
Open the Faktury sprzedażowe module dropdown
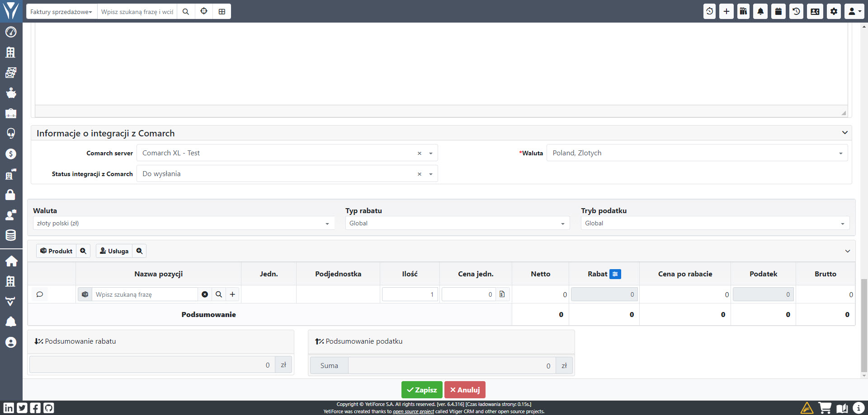(x=61, y=11)
